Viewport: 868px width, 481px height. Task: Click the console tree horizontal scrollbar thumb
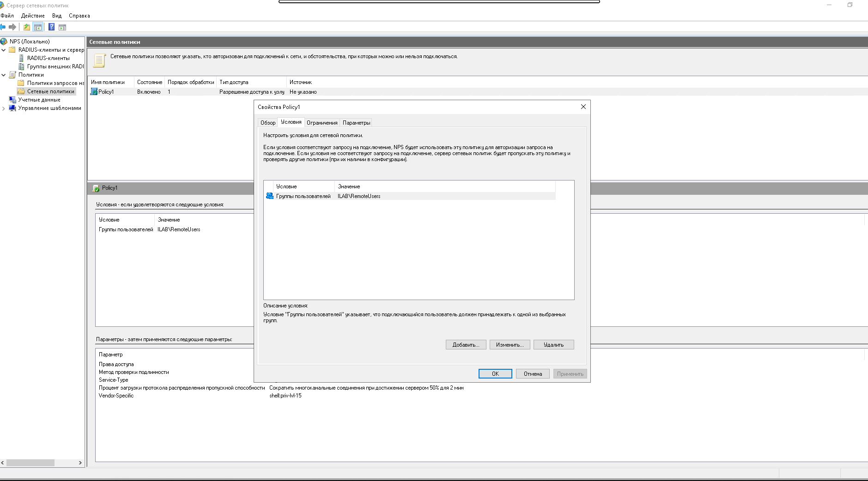(30, 463)
